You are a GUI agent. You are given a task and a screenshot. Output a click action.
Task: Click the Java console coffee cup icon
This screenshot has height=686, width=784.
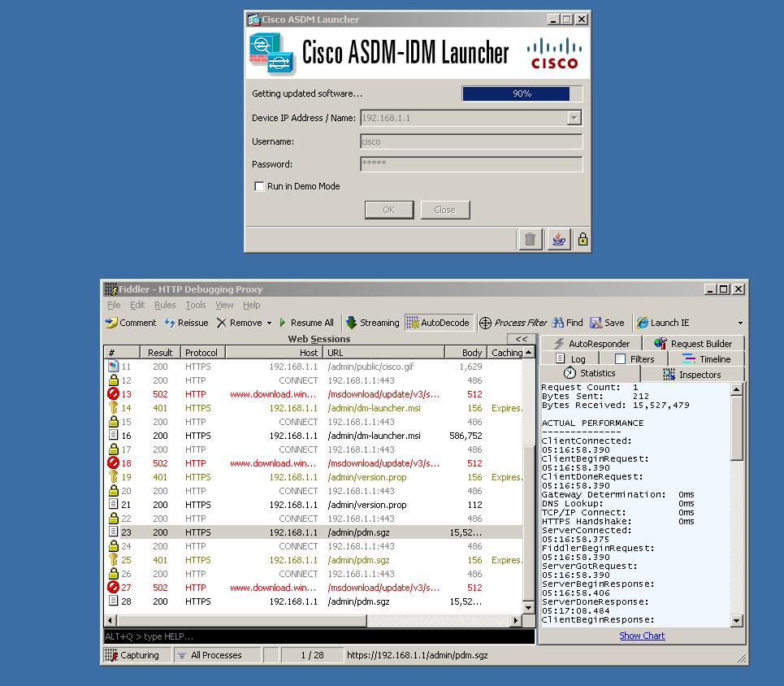pyautogui.click(x=557, y=239)
